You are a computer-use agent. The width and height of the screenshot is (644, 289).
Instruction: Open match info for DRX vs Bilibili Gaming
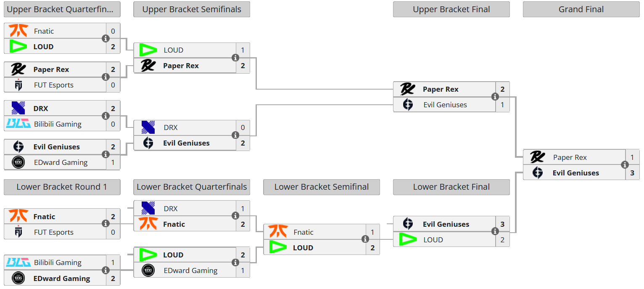pos(106,116)
